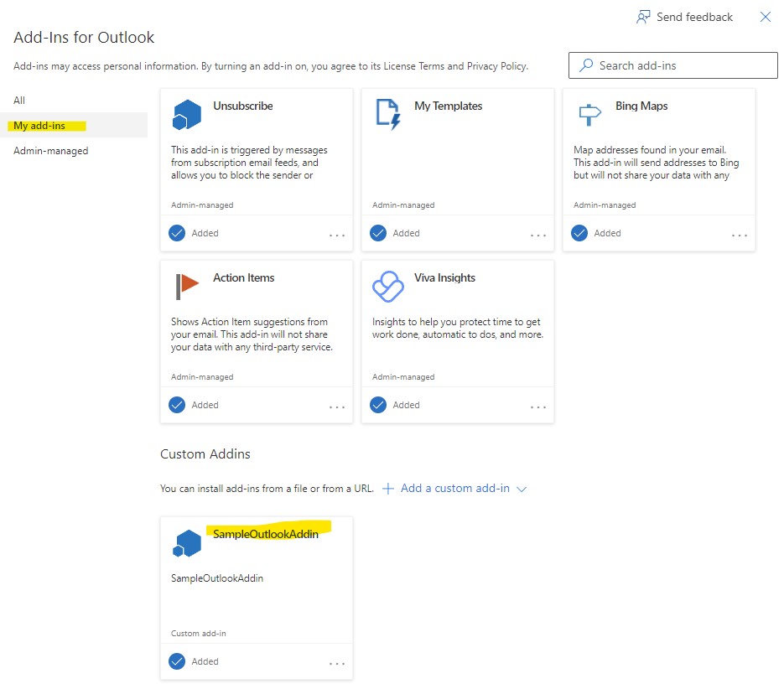
Task: Click the SampleOutlookAddin cube icon
Action: tap(186, 542)
